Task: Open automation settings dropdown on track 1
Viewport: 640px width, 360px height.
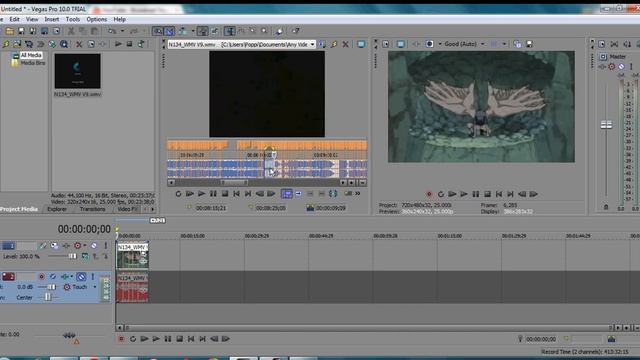Action: pyautogui.click(x=84, y=246)
